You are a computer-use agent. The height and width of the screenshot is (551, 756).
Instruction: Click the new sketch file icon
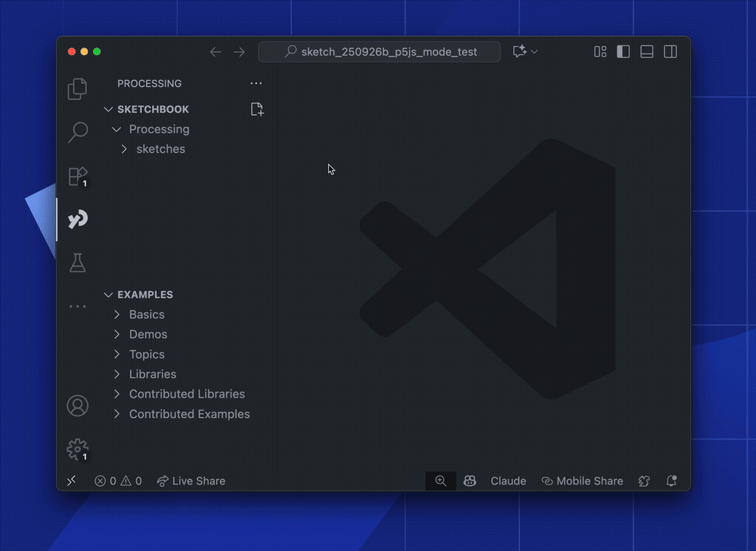click(x=257, y=110)
